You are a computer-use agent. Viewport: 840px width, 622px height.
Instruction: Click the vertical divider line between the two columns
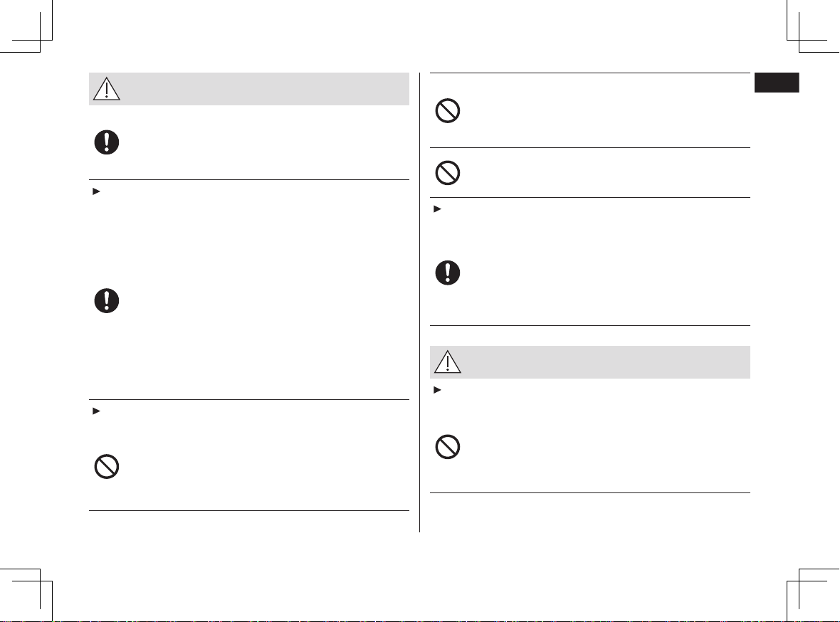pos(419,302)
